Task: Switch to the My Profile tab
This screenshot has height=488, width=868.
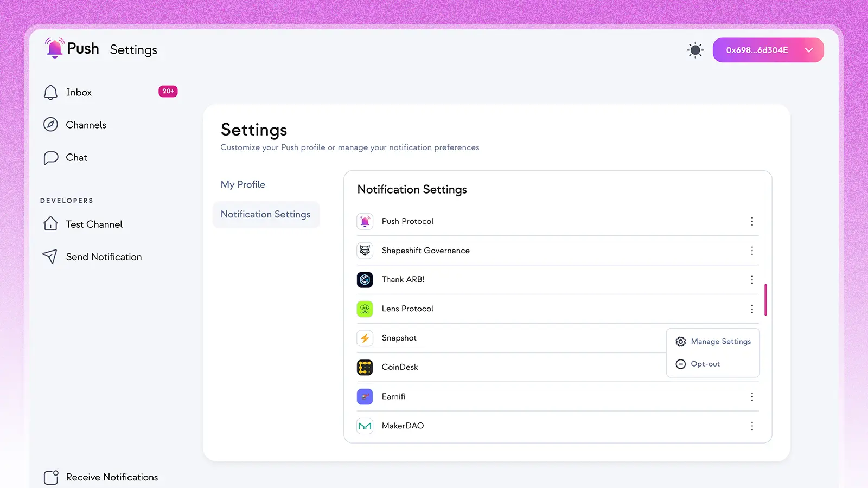Action: [x=242, y=184]
